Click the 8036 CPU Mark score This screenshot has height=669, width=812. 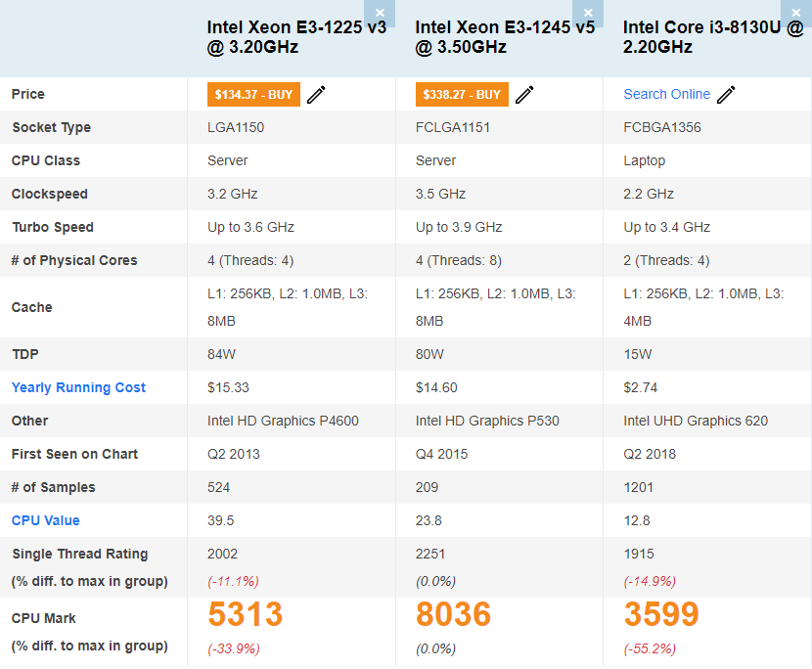click(x=453, y=615)
